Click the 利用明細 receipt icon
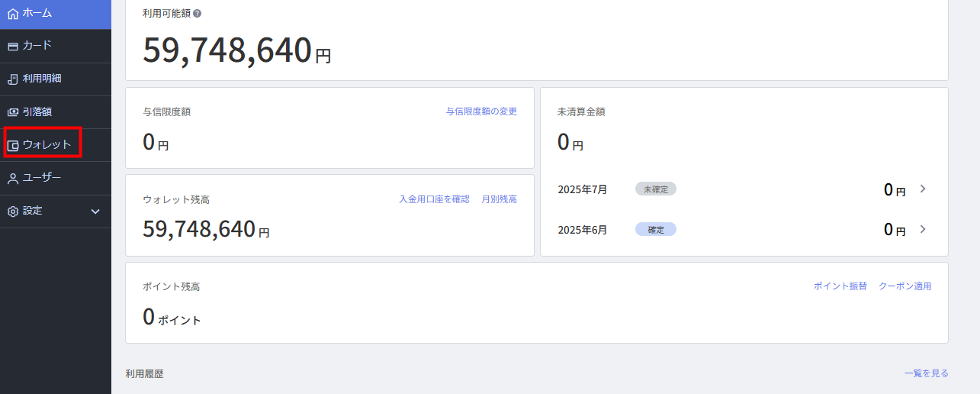This screenshot has width=980, height=394. [12, 79]
